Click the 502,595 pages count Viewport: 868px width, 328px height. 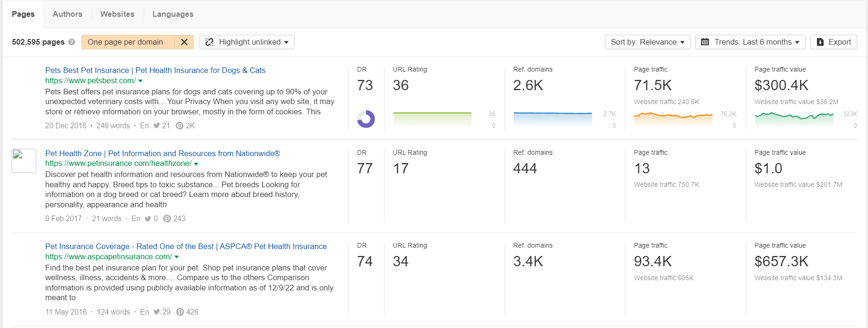[38, 42]
